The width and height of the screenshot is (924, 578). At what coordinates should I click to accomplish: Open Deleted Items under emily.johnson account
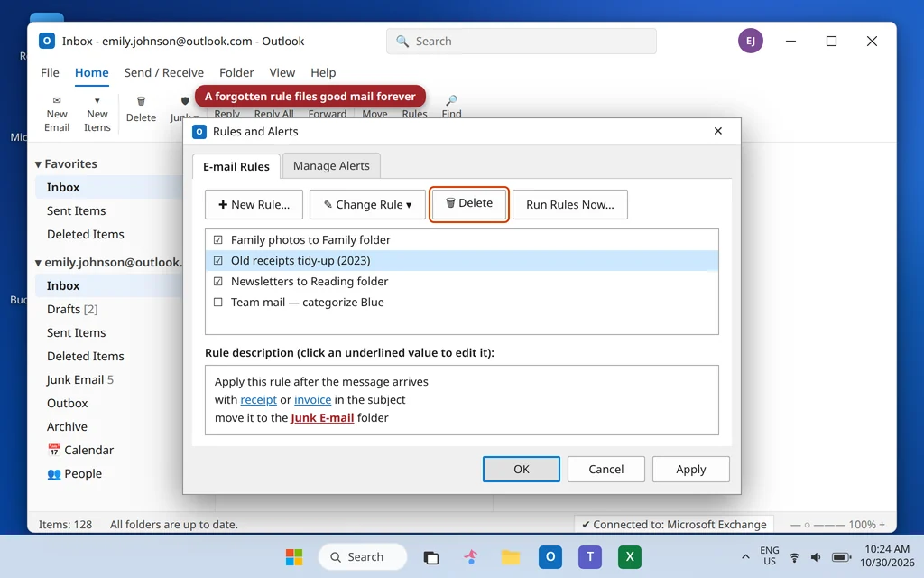click(109, 356)
